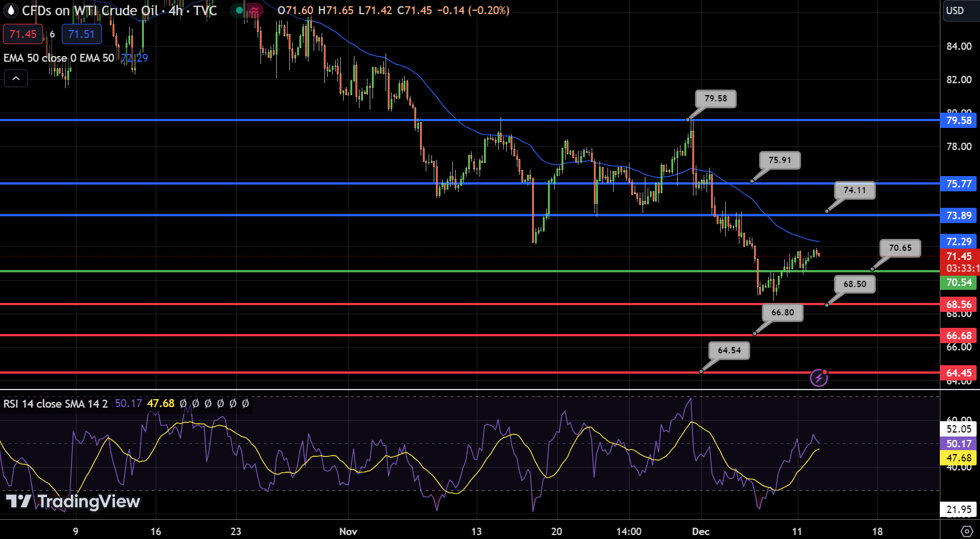This screenshot has width=980, height=539.
Task: Click the 79.58 callout label
Action: [716, 99]
